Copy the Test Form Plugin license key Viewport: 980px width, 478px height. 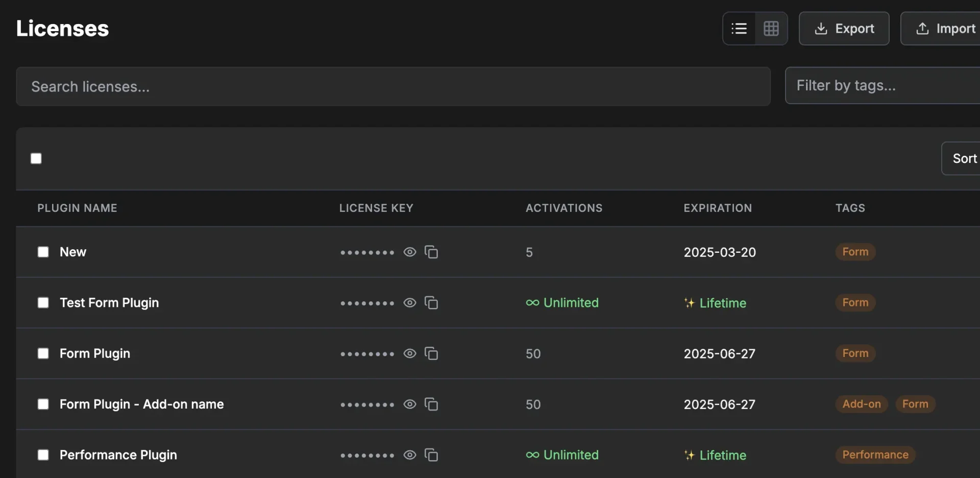point(431,303)
